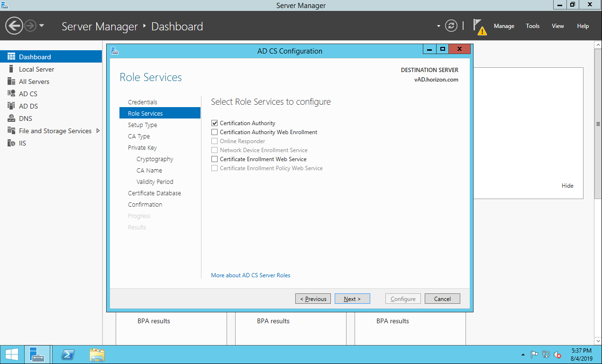Image resolution: width=602 pixels, height=364 pixels.
Task: Enable Certification Authority Web Enrollment checkbox
Action: pos(215,132)
